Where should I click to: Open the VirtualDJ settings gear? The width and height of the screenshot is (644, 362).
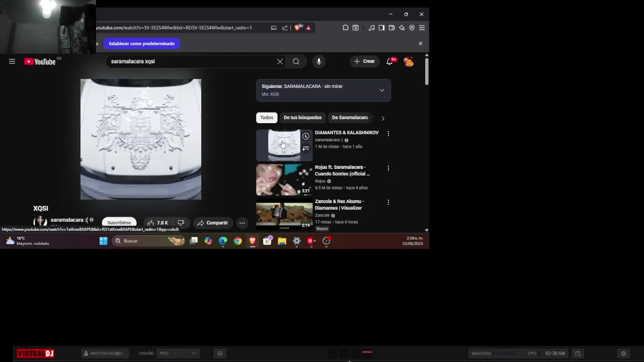click(623, 353)
